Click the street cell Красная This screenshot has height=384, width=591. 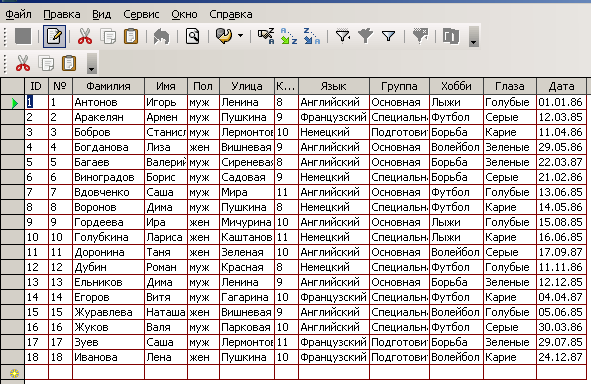(247, 267)
